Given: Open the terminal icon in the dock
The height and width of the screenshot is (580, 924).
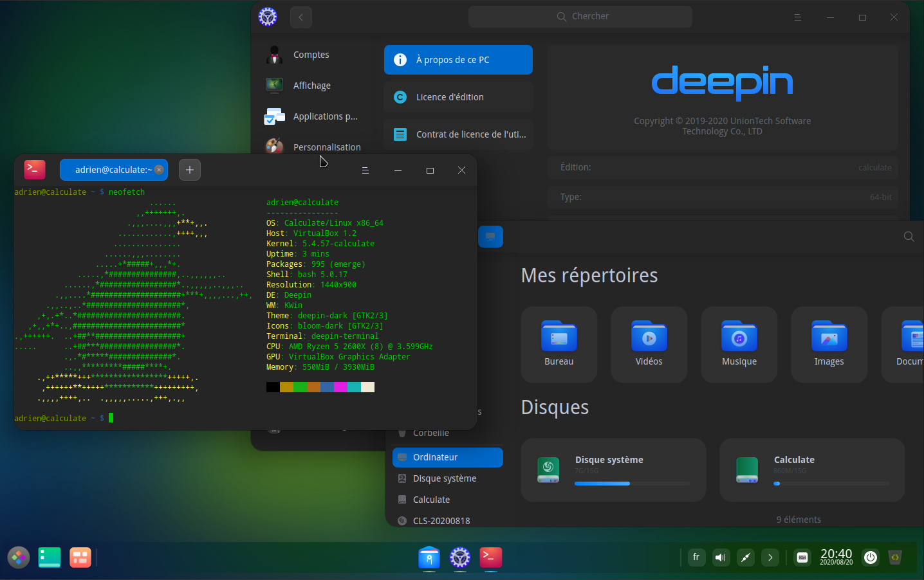Looking at the screenshot, I should 491,557.
